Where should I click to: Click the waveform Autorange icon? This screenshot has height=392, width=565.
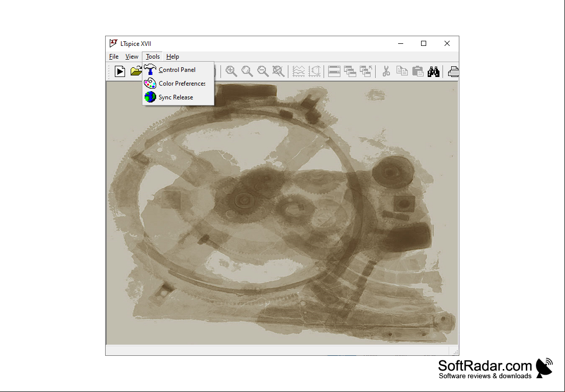tap(299, 71)
